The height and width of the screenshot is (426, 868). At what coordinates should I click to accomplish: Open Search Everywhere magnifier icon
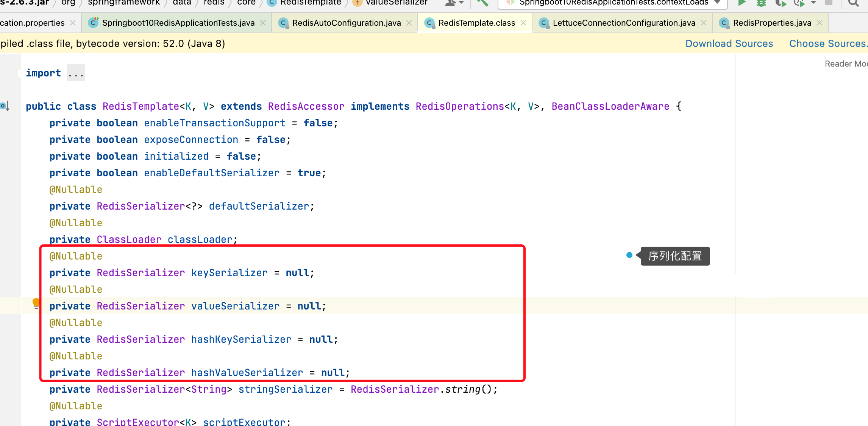pyautogui.click(x=853, y=3)
